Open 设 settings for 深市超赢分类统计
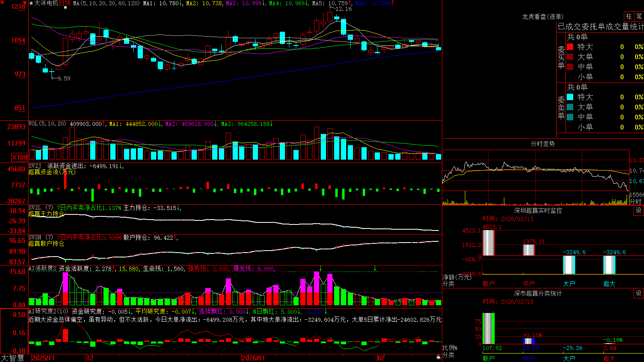This screenshot has width=644, height=362. (x=639, y=293)
